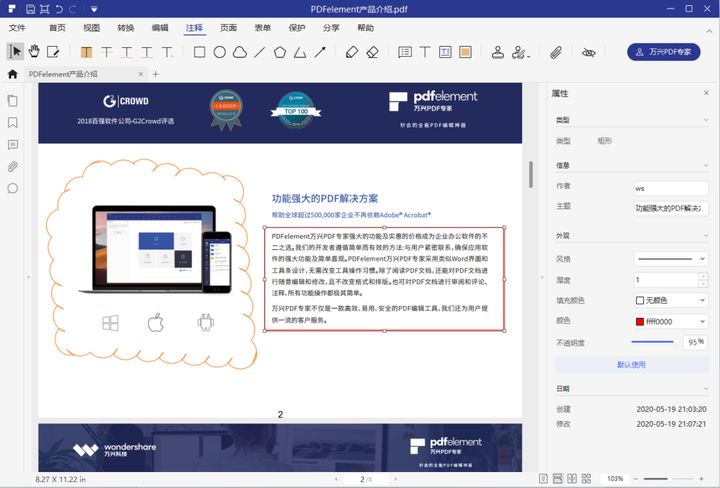Select the eraser tool

pos(372,52)
